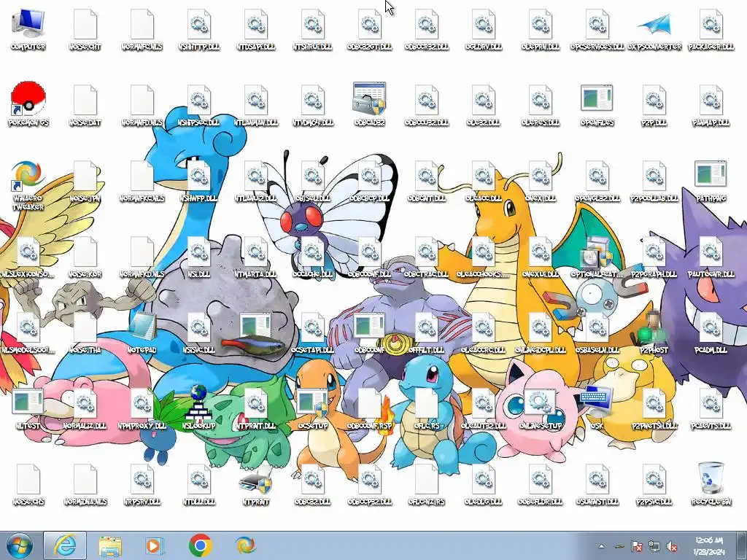Select the NOISE.CHS file icon
The image size is (747, 560).
[x=28, y=478]
